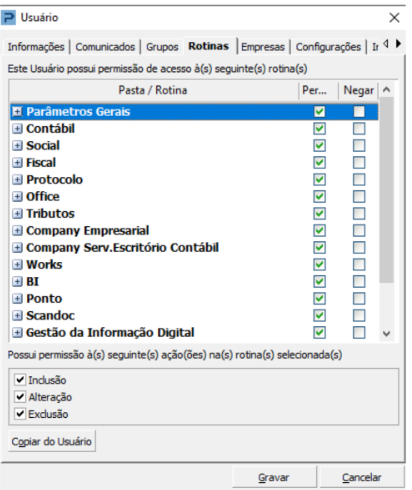Viewport: 412px width, 490px height.
Task: Expand the Company Empresarial tree node
Action: [17, 231]
